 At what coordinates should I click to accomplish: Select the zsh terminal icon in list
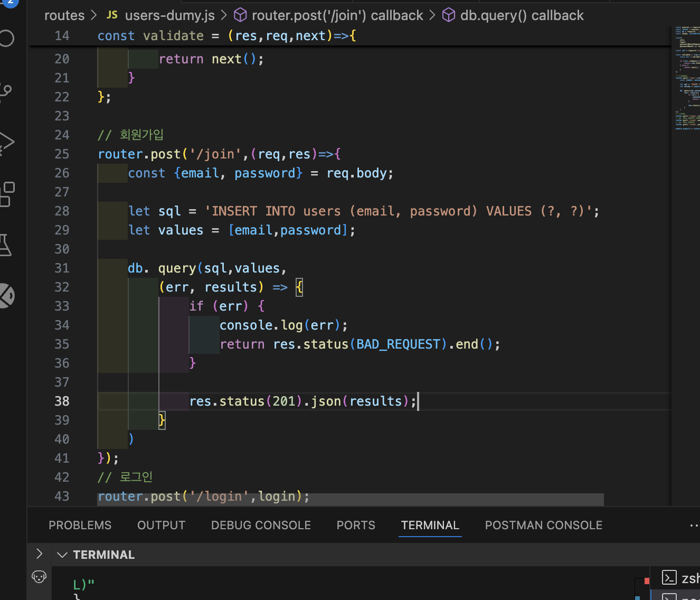pos(669,578)
